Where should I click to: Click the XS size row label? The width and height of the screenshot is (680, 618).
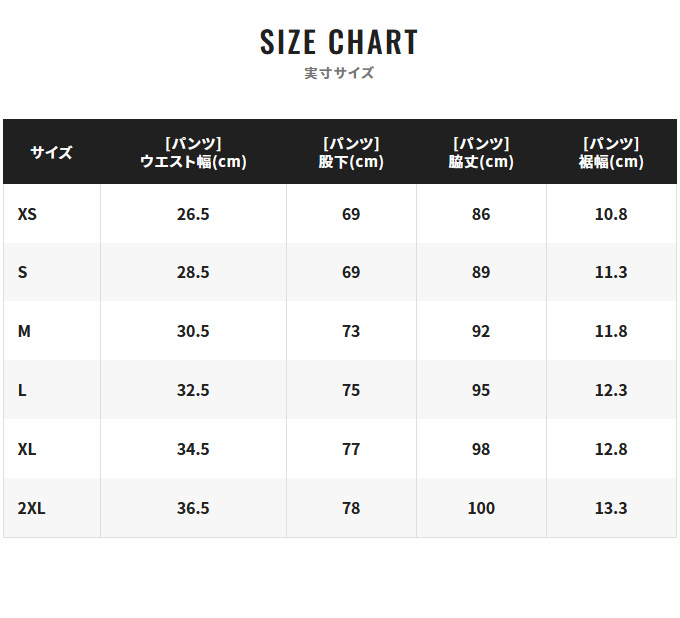pyautogui.click(x=27, y=214)
